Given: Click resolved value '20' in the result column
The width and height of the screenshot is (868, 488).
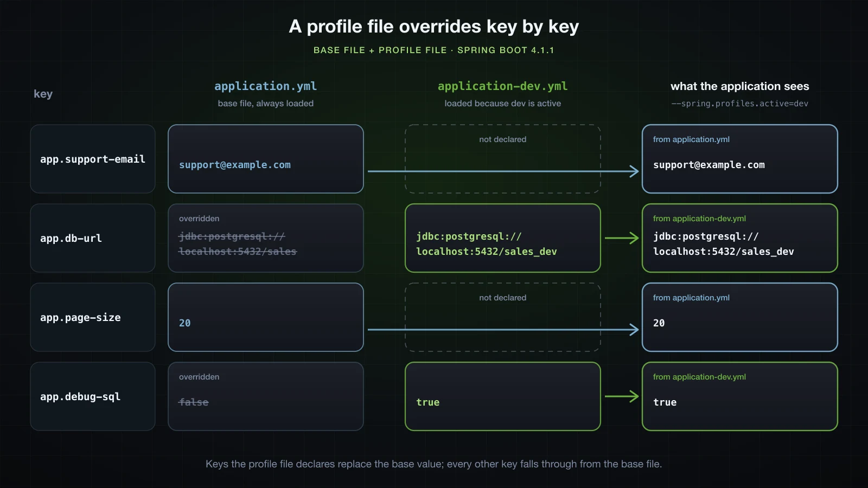Looking at the screenshot, I should point(659,323).
